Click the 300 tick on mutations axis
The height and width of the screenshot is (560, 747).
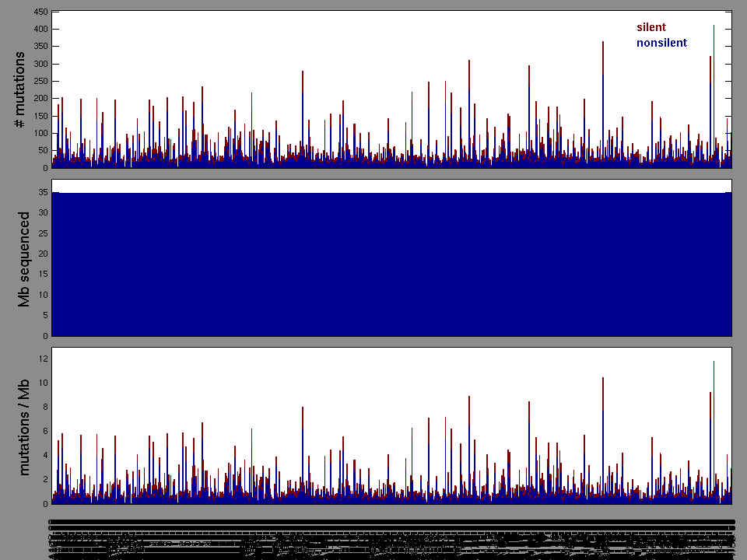tap(40, 65)
